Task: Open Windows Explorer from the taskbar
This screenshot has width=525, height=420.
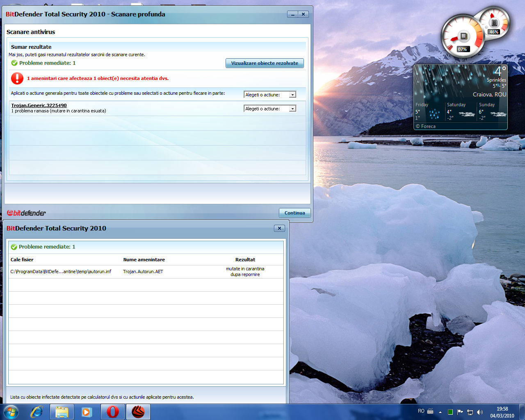Action: click(x=62, y=412)
